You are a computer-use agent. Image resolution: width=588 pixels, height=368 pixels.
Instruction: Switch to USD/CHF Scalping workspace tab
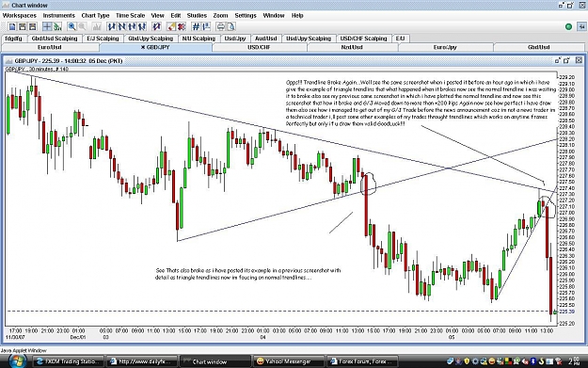[x=363, y=39]
